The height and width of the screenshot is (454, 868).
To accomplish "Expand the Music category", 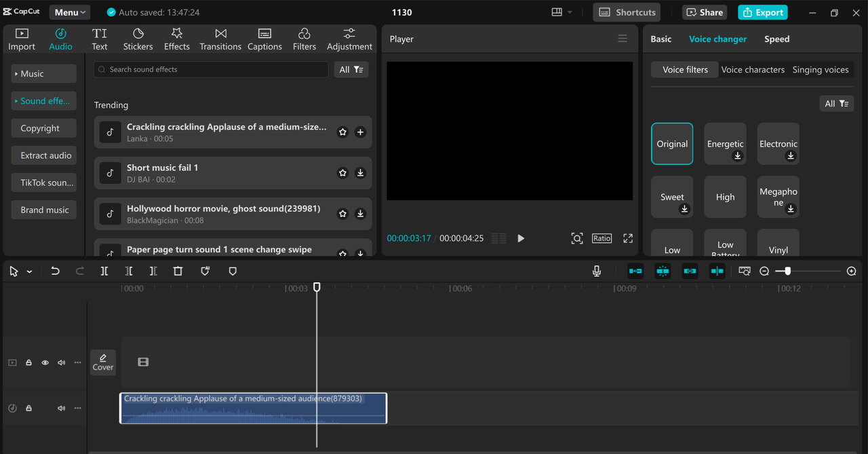I will 43,73.
